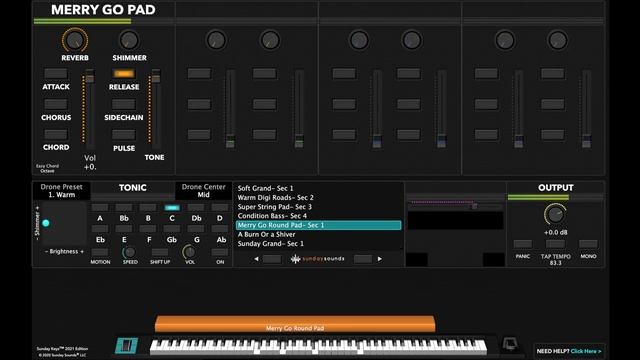Click the TONIC section header
Viewport: 640px width, 360px height.
133,188
